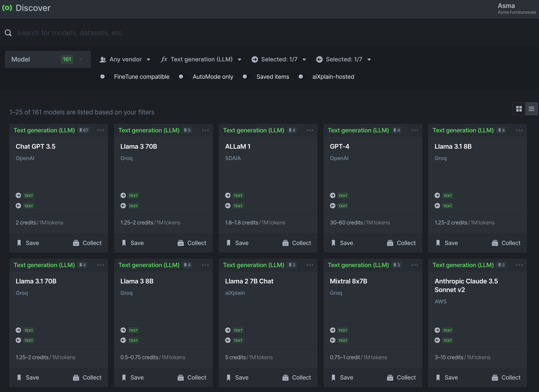The image size is (539, 392).
Task: Click the input arrow icon on Mixtral 8x7B card
Action: pos(333,330)
